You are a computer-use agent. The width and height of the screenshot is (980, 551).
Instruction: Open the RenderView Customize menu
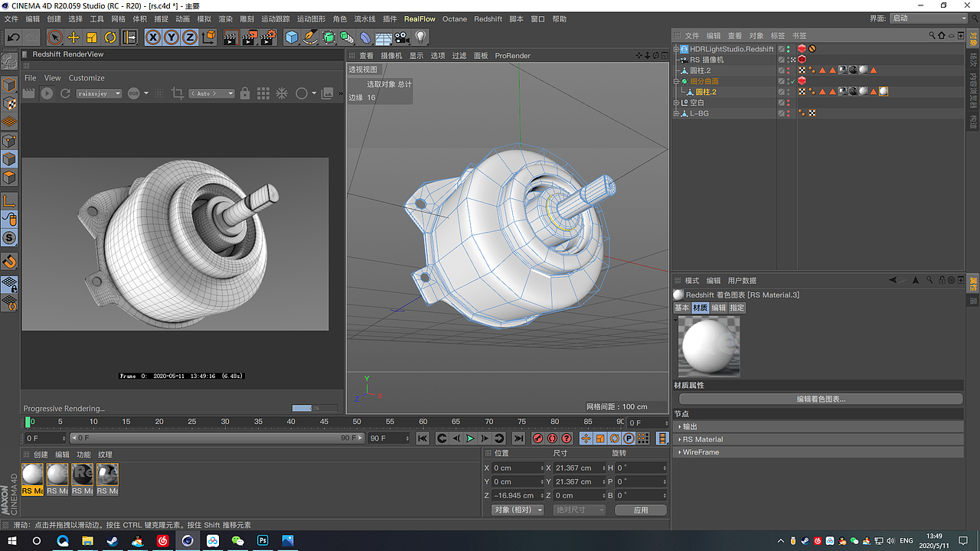pyautogui.click(x=87, y=78)
